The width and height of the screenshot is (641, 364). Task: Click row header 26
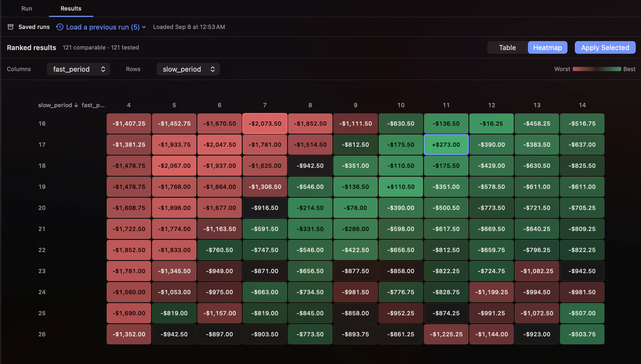[42, 334]
